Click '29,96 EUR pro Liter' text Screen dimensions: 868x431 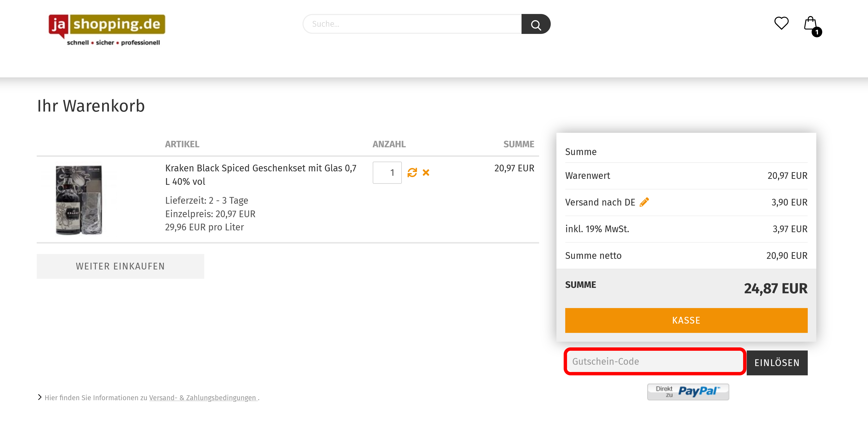tap(204, 227)
